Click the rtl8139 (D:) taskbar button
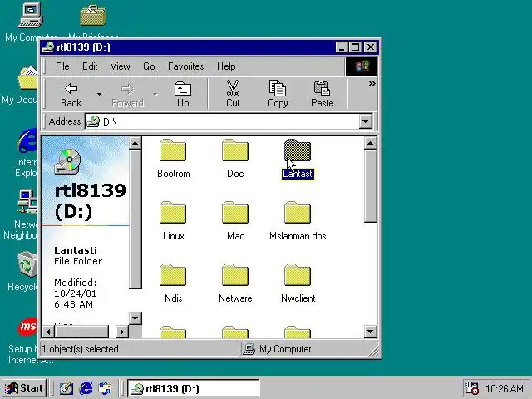 pyautogui.click(x=194, y=388)
